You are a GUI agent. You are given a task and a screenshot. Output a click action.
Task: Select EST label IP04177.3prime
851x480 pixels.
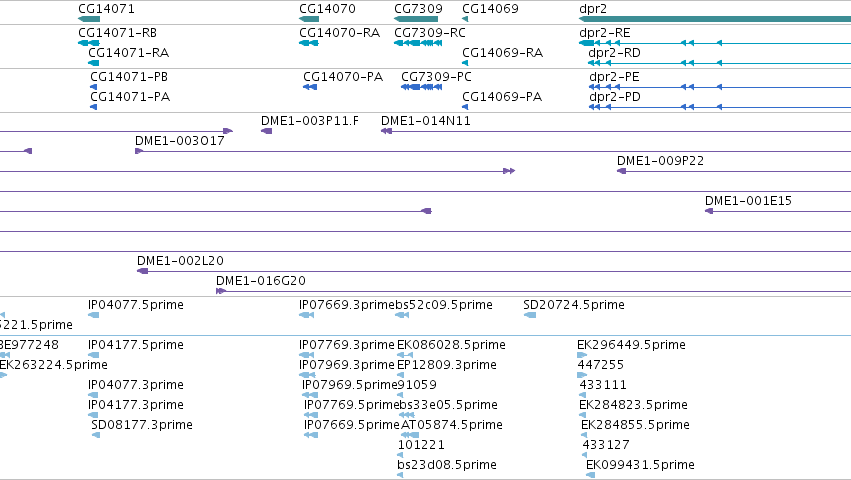click(136, 405)
